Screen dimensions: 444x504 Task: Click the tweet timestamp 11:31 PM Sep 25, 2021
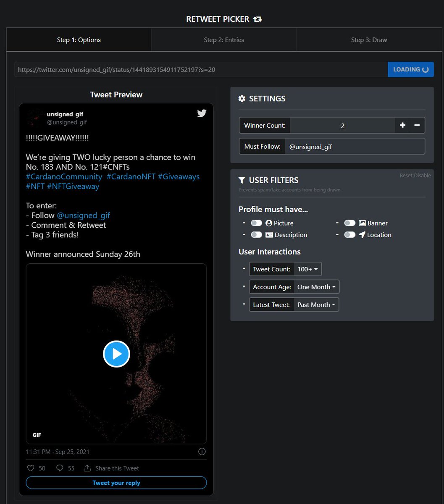click(x=58, y=451)
